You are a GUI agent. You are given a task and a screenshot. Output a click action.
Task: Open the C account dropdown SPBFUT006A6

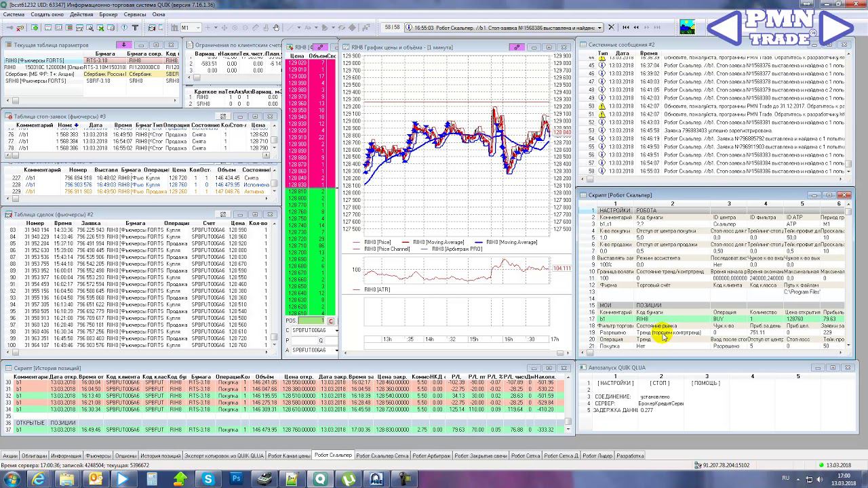[336, 330]
